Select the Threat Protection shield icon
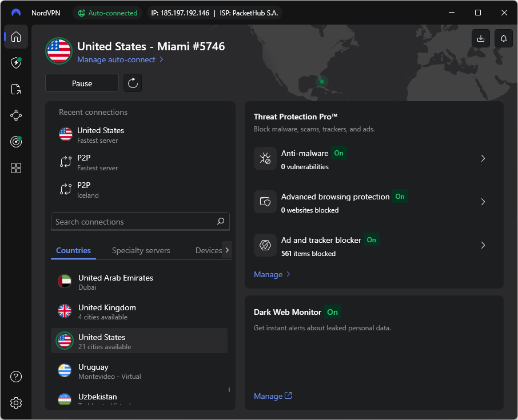The width and height of the screenshot is (518, 420). [15, 63]
